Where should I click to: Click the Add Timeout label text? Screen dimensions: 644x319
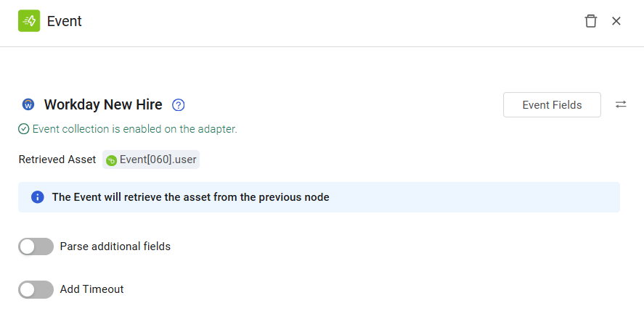[x=92, y=289]
